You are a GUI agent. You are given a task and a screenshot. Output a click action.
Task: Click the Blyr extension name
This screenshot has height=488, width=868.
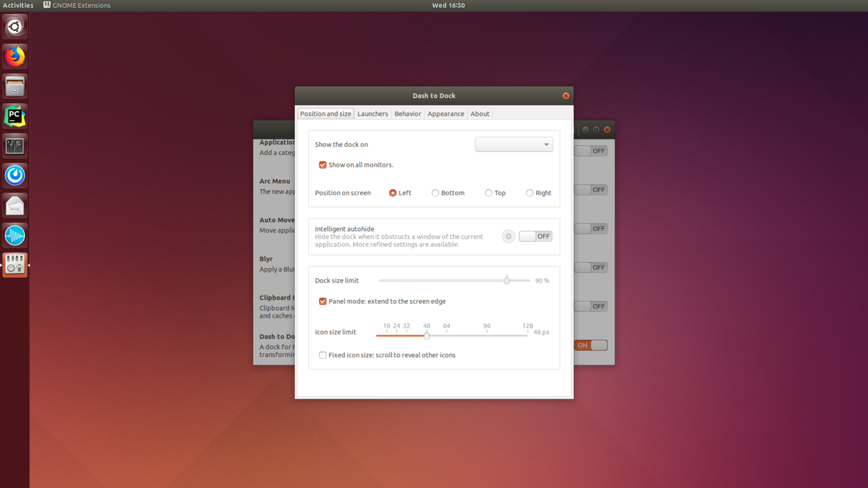point(266,259)
